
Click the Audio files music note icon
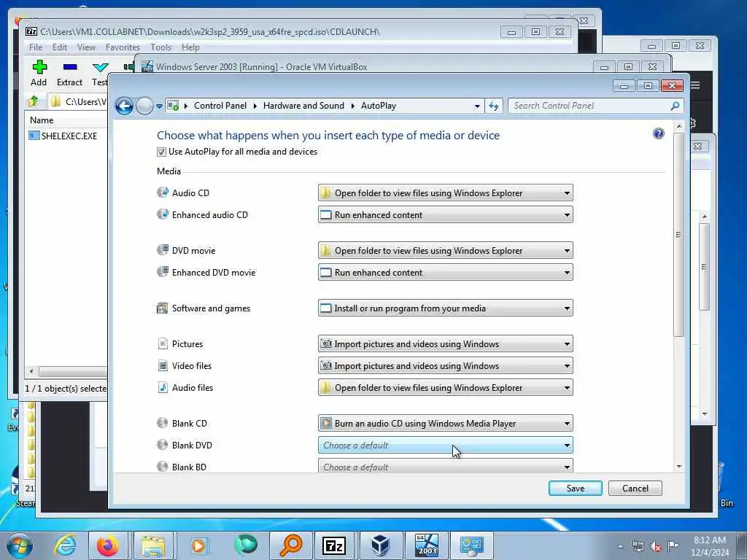click(x=163, y=387)
